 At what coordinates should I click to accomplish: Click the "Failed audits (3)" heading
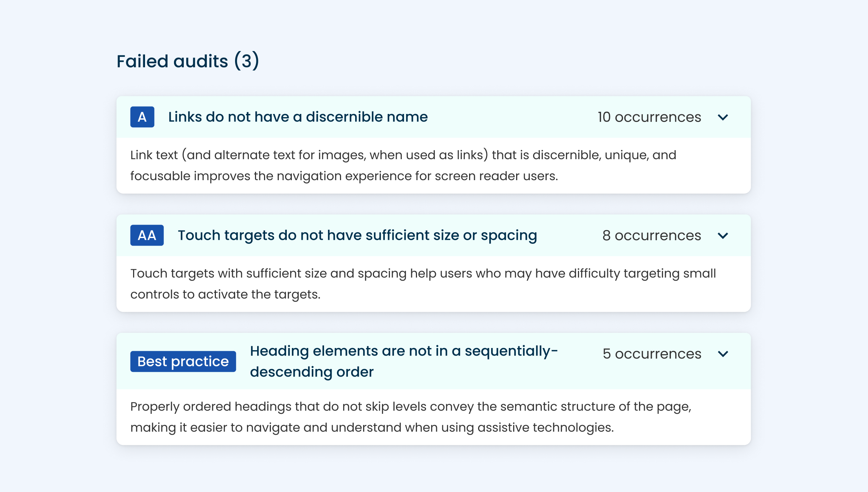point(188,61)
